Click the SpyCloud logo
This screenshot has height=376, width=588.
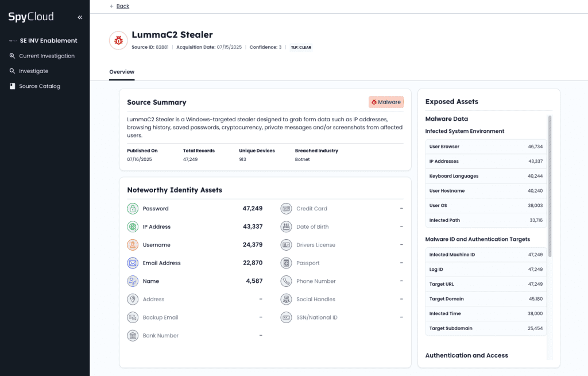coord(31,17)
